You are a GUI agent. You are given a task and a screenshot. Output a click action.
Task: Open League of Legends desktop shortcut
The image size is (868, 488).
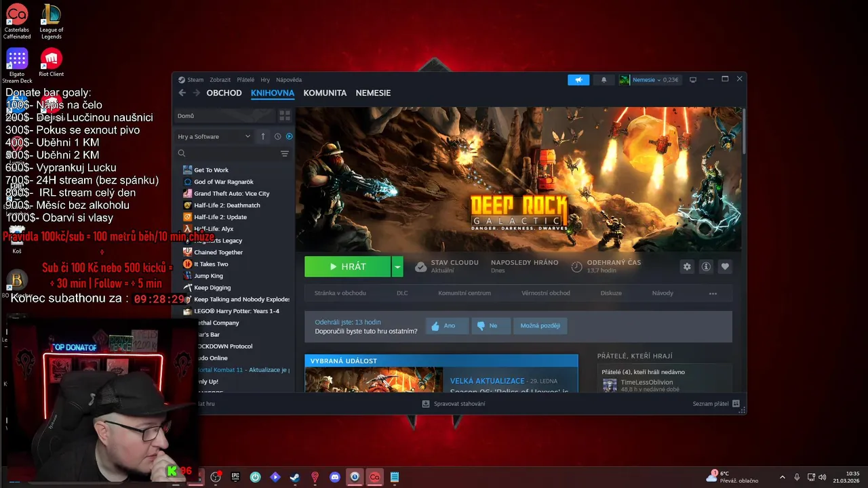[51, 22]
